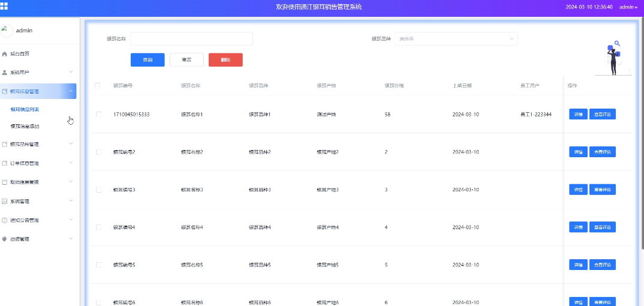This screenshot has width=644, height=306.
Task: Click the 员工用户 column header
Action: [x=530, y=86]
